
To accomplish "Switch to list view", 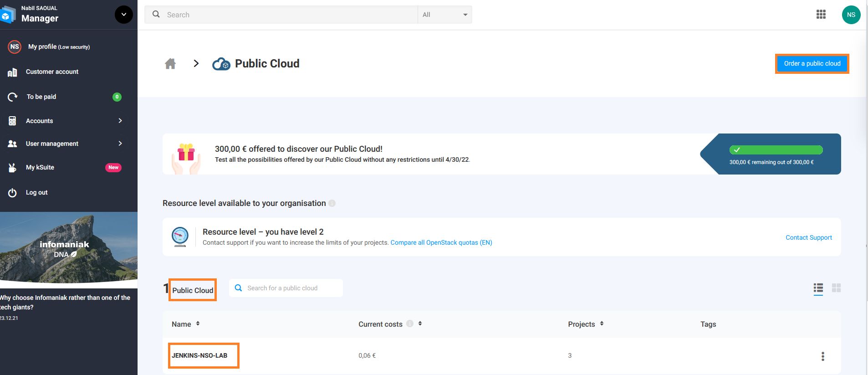I will tap(818, 288).
